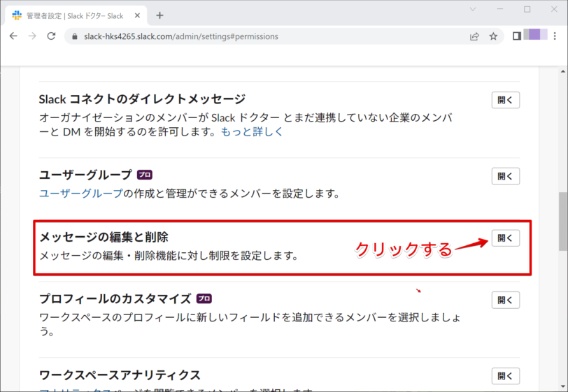The height and width of the screenshot is (392, 568).
Task: Close the 管理者設定 Slack tab
Action: tap(137, 15)
